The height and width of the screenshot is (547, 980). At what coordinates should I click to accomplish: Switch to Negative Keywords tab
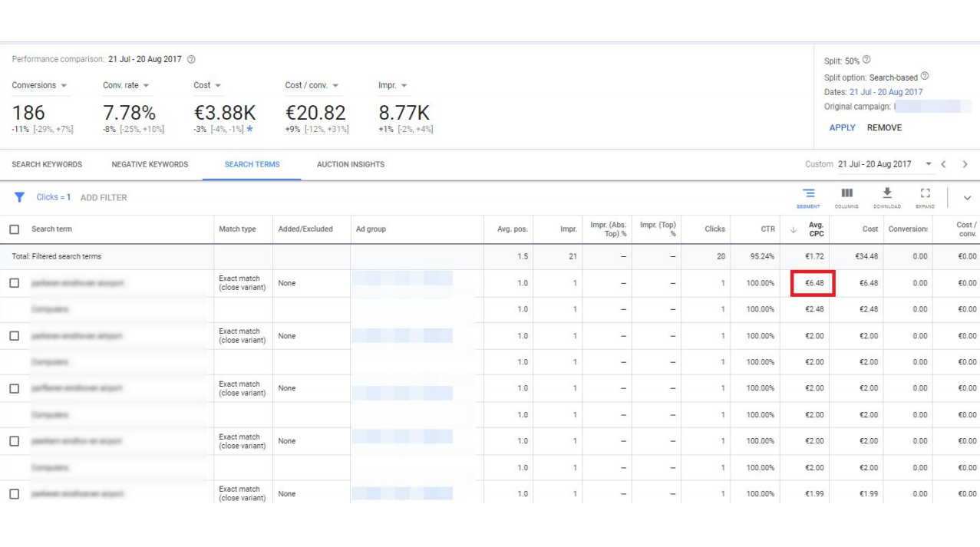click(150, 164)
